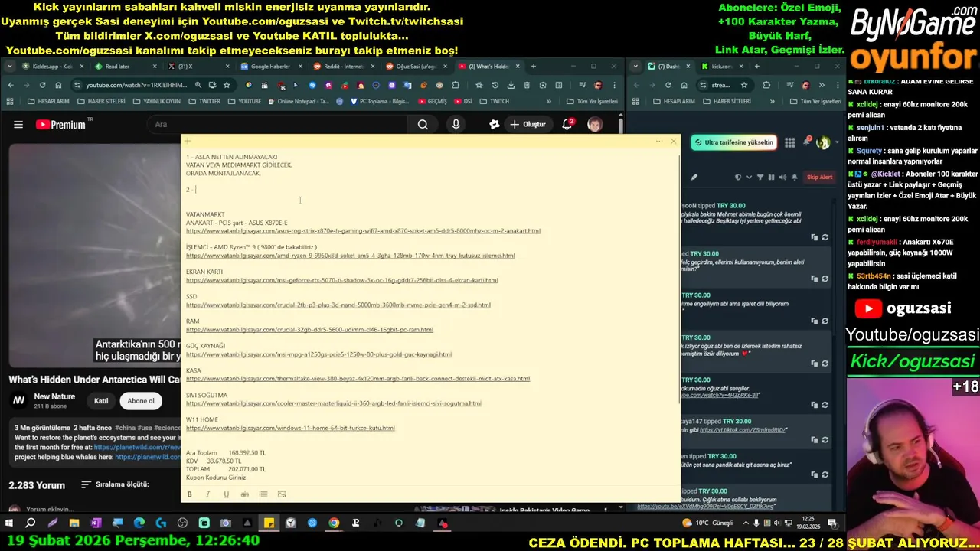The width and height of the screenshot is (980, 551).
Task: Open the Windows 11 Home link
Action: pos(290,429)
